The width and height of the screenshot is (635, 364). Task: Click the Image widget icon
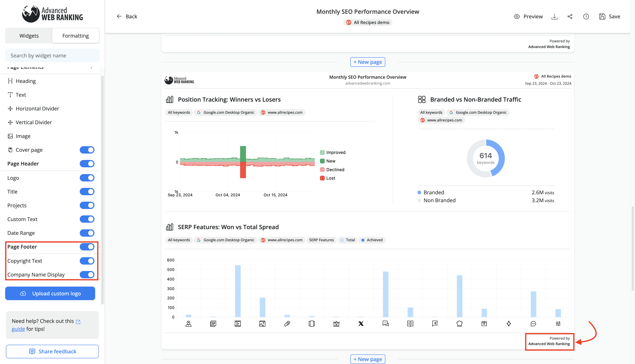(x=10, y=136)
